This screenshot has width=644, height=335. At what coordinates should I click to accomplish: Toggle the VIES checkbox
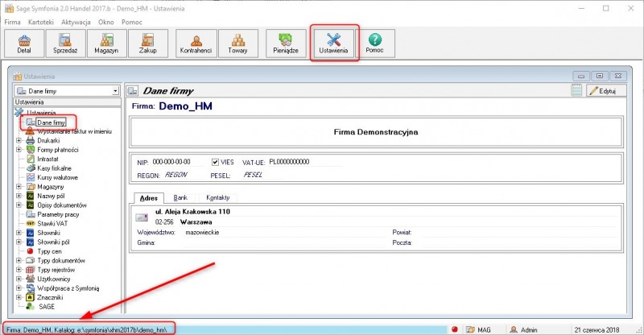[215, 163]
